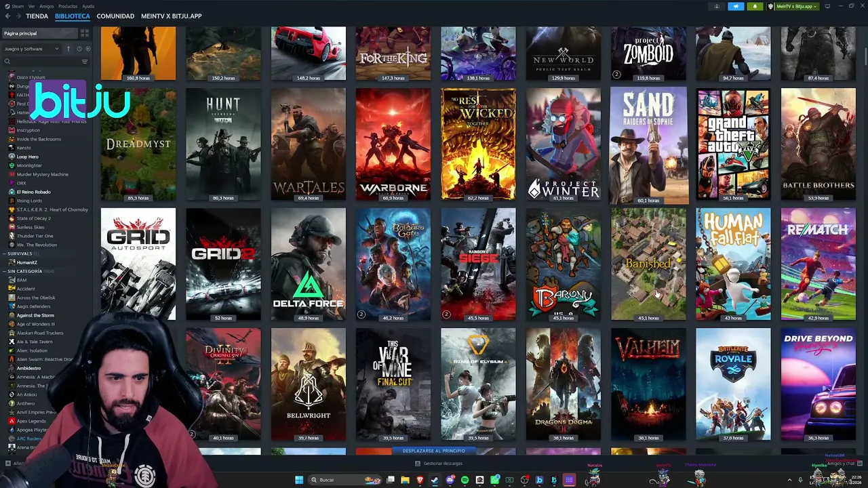The image size is (868, 488).
Task: Go back with the left arrow
Action: [8, 16]
